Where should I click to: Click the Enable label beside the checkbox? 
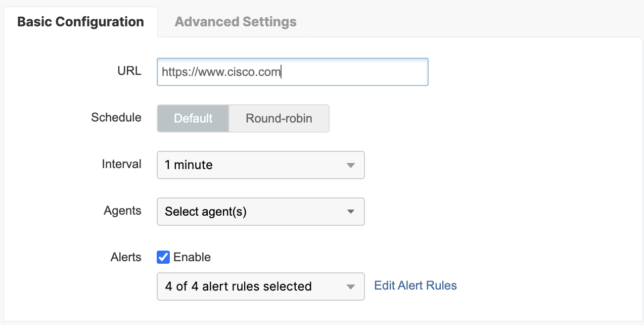192,257
